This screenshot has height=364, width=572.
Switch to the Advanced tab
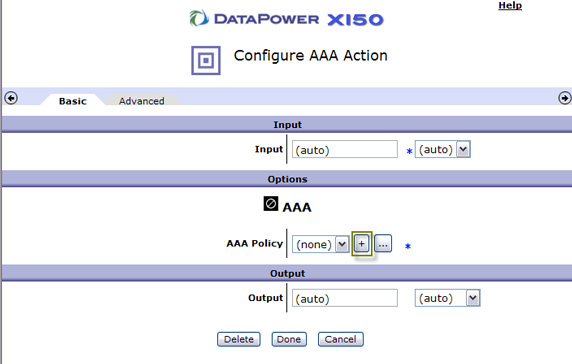pyautogui.click(x=142, y=101)
